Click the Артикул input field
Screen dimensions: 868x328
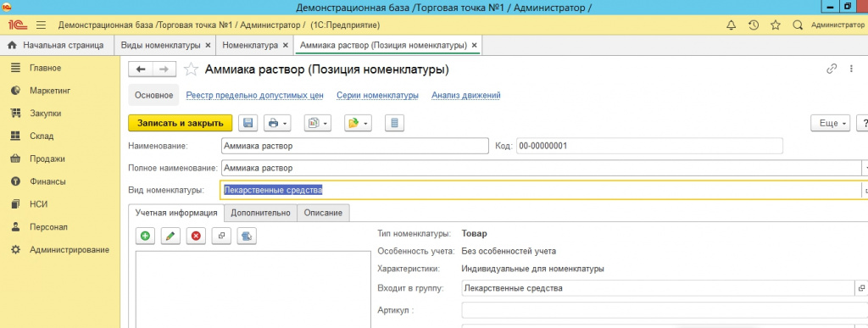665,310
